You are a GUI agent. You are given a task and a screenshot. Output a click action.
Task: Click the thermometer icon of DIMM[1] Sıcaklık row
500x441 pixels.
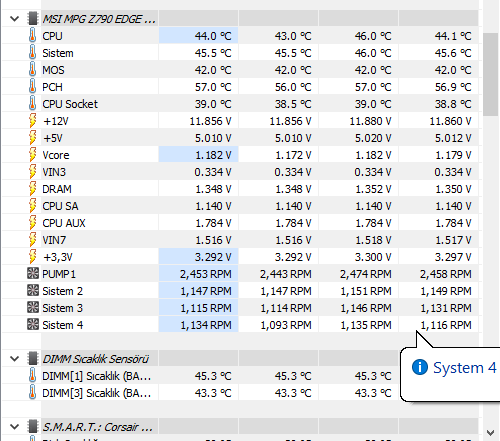(32, 376)
